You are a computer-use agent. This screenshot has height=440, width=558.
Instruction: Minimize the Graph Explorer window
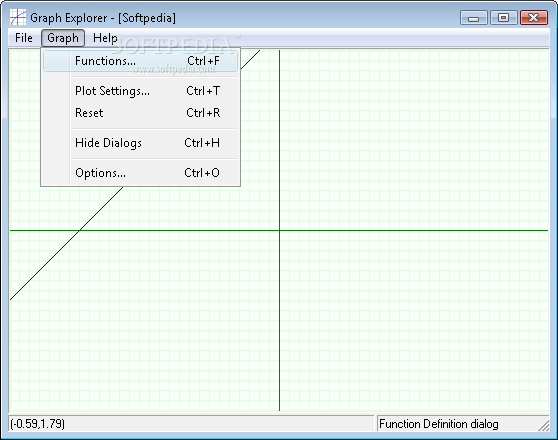(x=473, y=17)
